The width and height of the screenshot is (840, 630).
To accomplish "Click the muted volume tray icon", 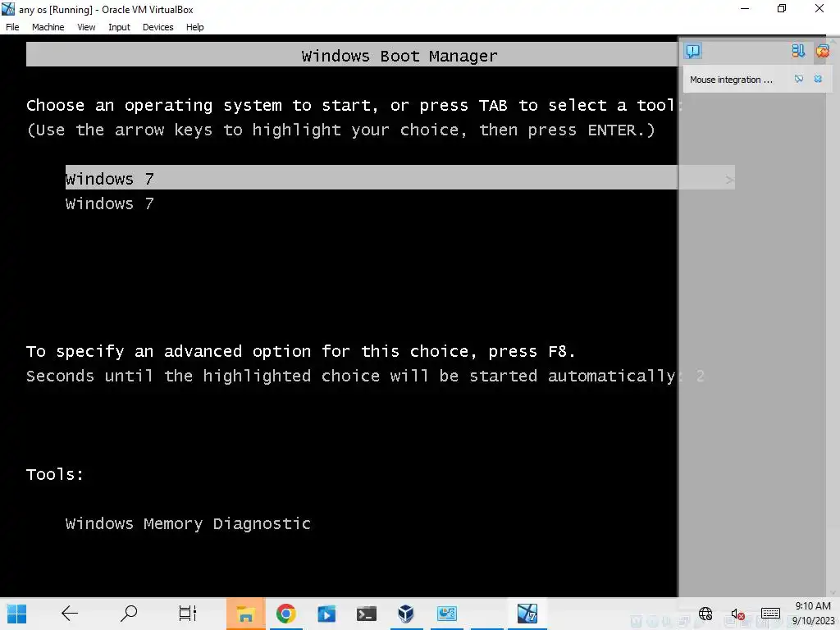I will 737,614.
